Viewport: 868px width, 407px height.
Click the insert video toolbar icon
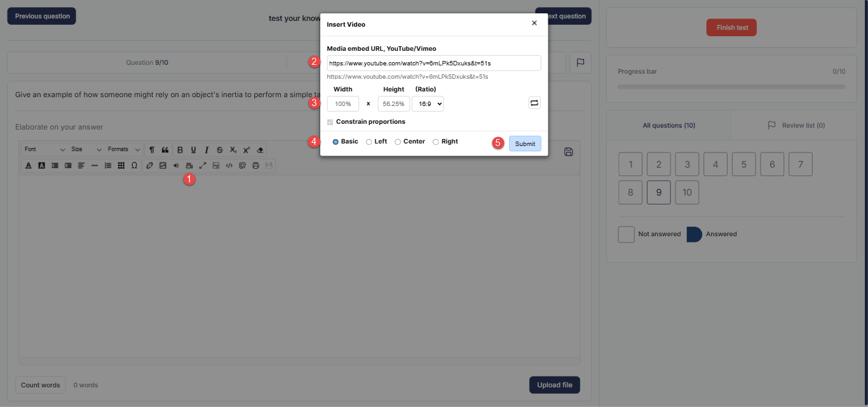coord(189,166)
